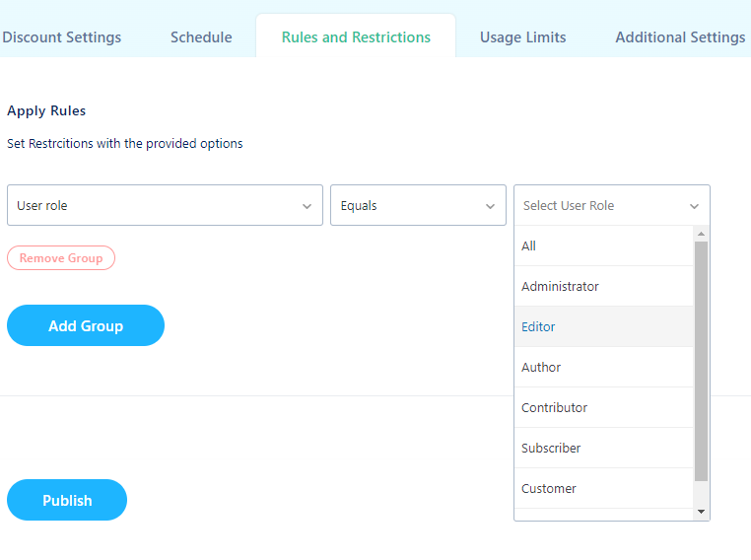
Task: Click the Remove Group button
Action: pyautogui.click(x=61, y=257)
